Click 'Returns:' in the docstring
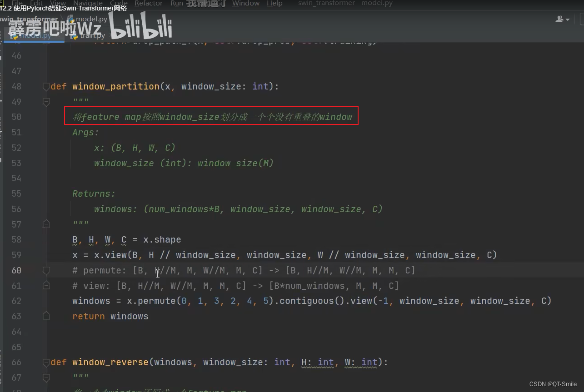The image size is (584, 392). click(x=94, y=194)
